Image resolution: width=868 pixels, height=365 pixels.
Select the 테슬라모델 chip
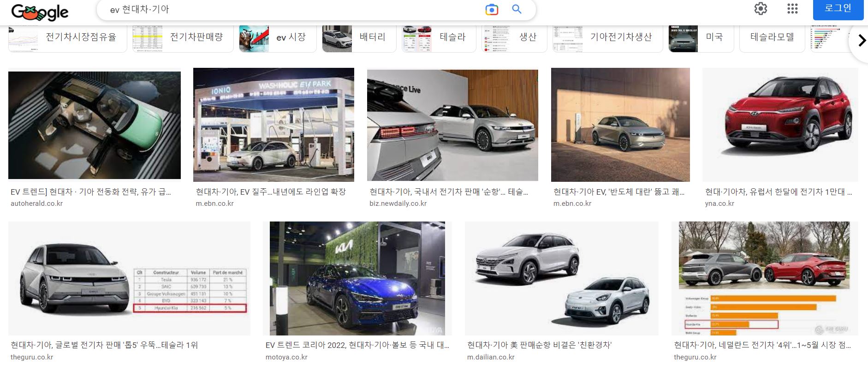click(x=772, y=38)
